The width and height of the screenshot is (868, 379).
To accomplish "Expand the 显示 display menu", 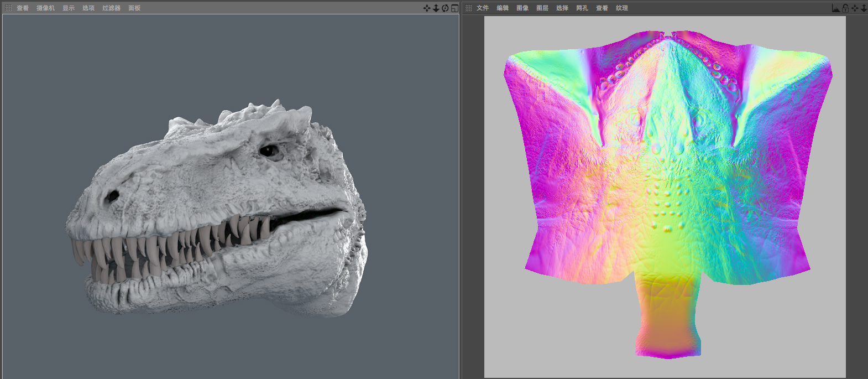I will (x=69, y=8).
